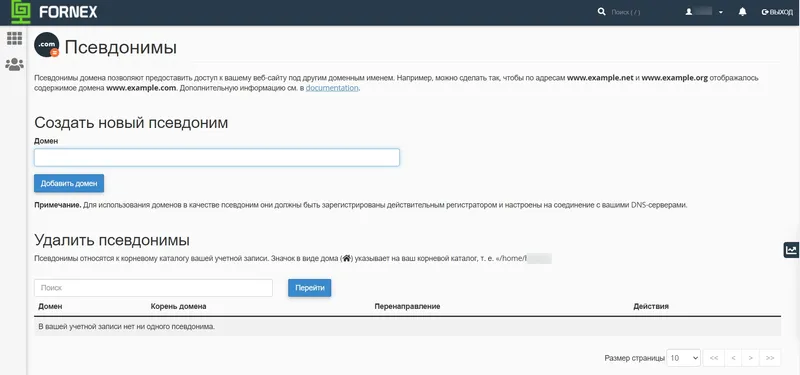
Task: Click the user account icon
Action: point(689,12)
